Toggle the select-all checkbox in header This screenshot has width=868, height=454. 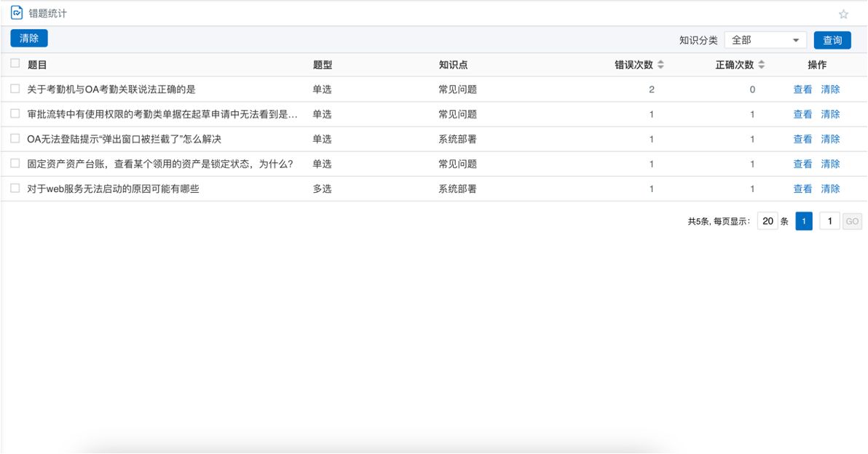(x=15, y=64)
